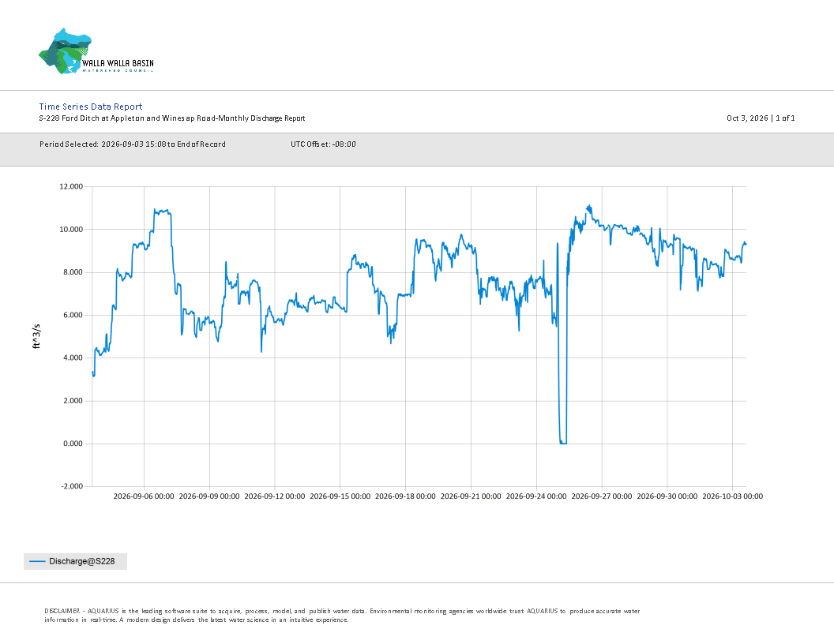Click the ft^3/s y-axis unit label
Viewport: 834px width, 644px height.
[36, 336]
